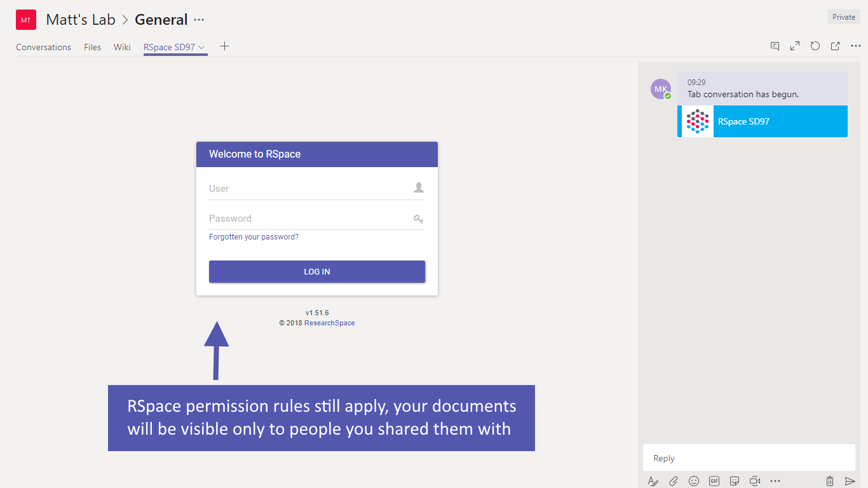Open the text Format options icon
Screen dimensions: 868x488
click(653, 481)
